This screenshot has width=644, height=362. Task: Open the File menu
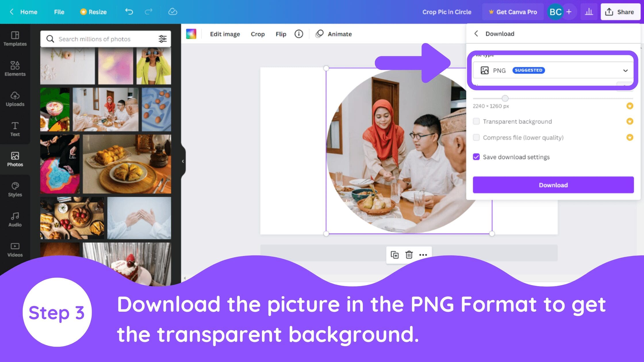pyautogui.click(x=59, y=12)
